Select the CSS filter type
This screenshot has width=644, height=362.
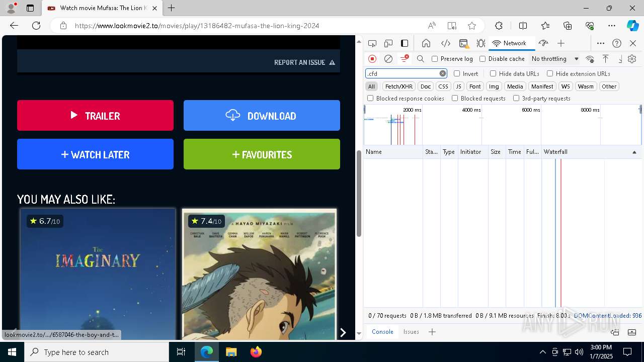point(443,86)
